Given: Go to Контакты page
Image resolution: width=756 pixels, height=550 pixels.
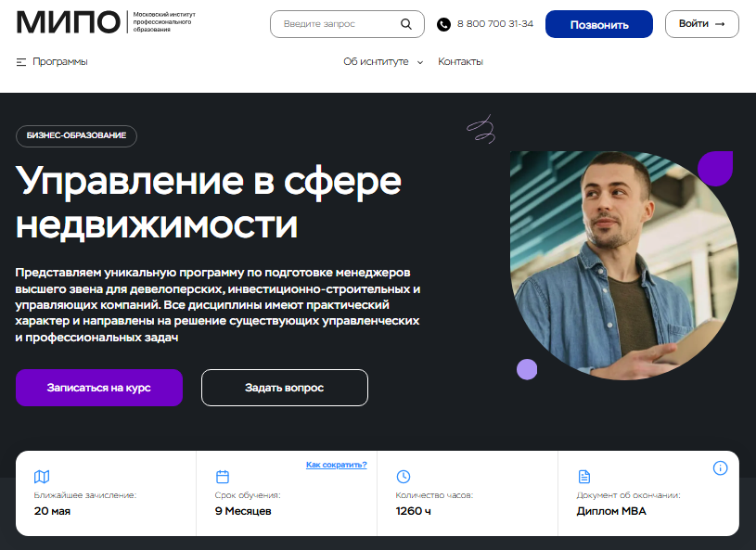Looking at the screenshot, I should (460, 62).
